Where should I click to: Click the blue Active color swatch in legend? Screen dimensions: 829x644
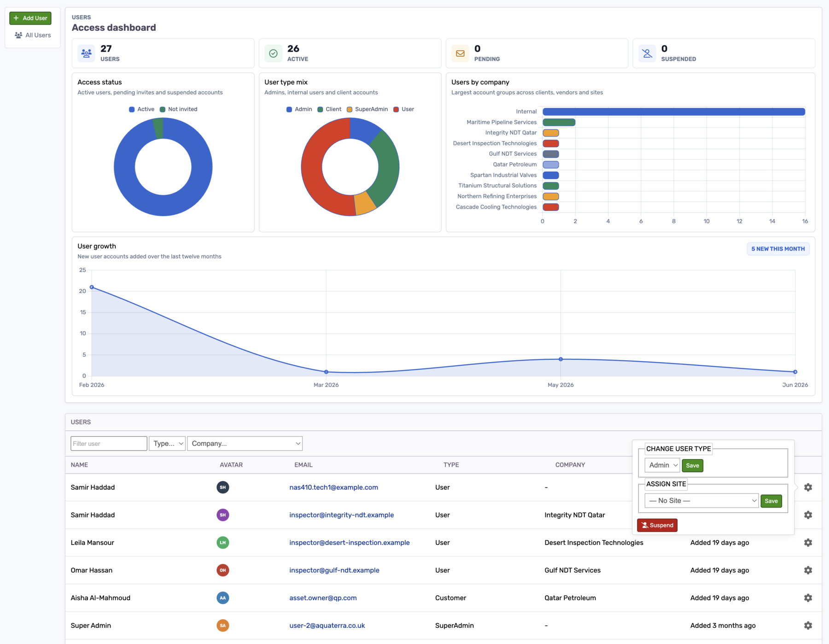(132, 109)
